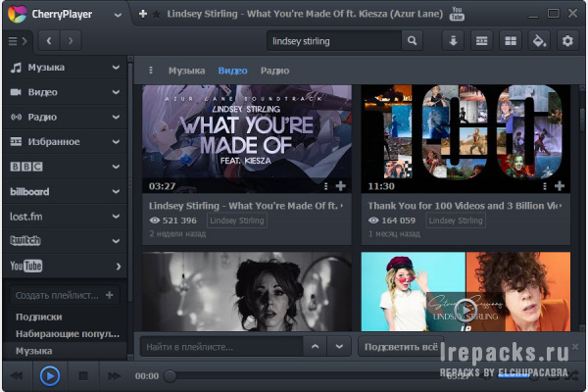
Task: Open Lindsey Stirling channel tag under first video
Action: [x=237, y=220]
